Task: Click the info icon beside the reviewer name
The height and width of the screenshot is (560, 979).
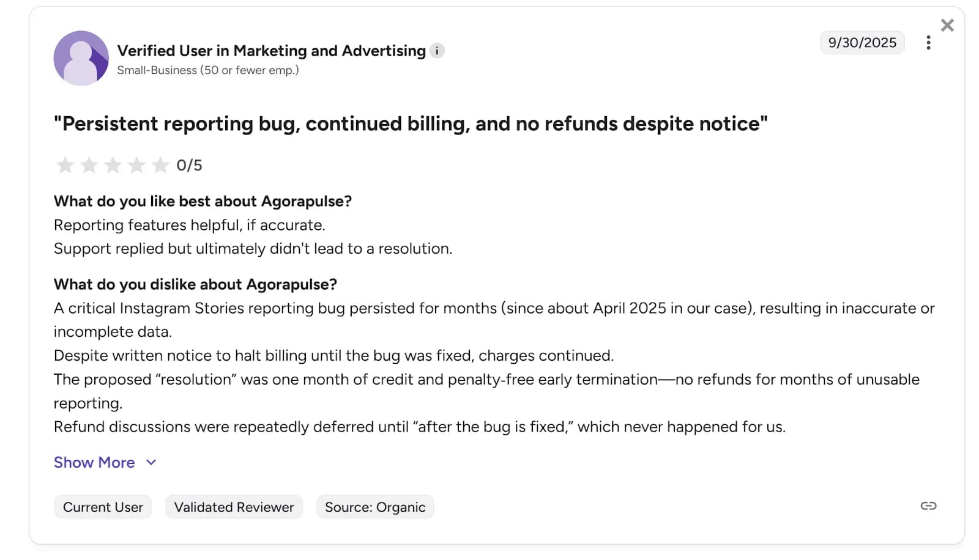Action: pyautogui.click(x=437, y=51)
